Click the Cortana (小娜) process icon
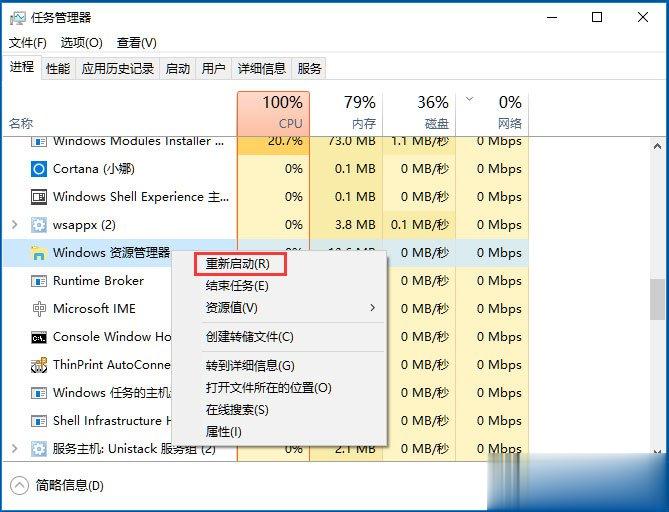This screenshot has width=669, height=512. (39, 169)
